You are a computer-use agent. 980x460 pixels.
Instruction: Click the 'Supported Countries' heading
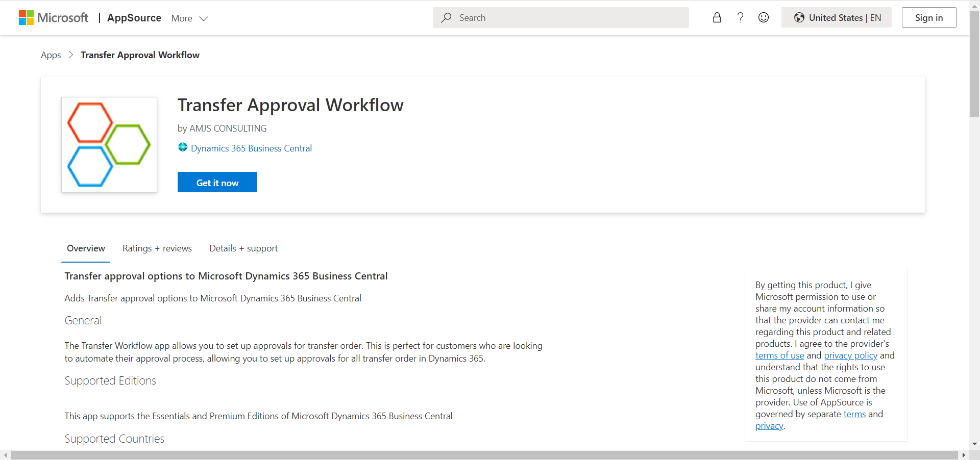(114, 439)
